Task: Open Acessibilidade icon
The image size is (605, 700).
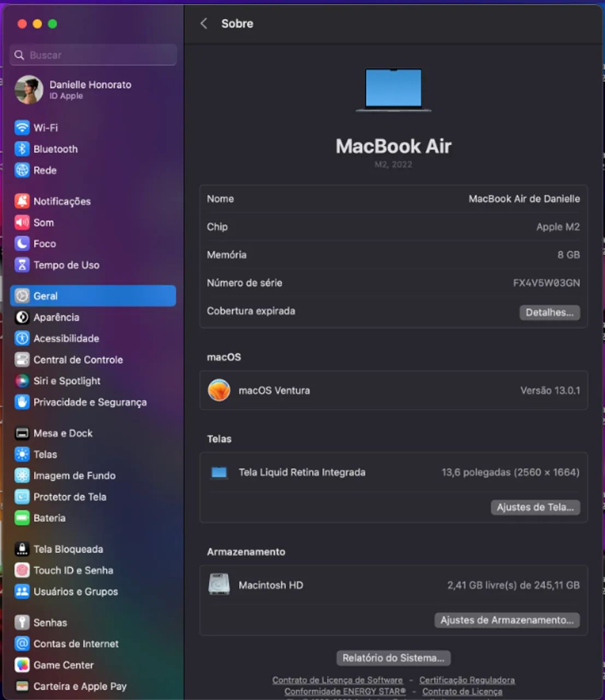Action: 22,339
